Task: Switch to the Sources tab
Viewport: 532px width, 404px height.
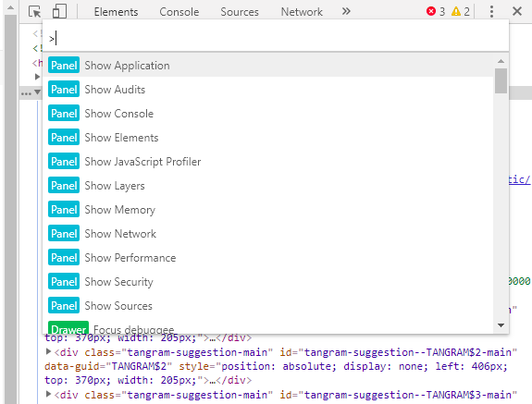Action: (240, 12)
